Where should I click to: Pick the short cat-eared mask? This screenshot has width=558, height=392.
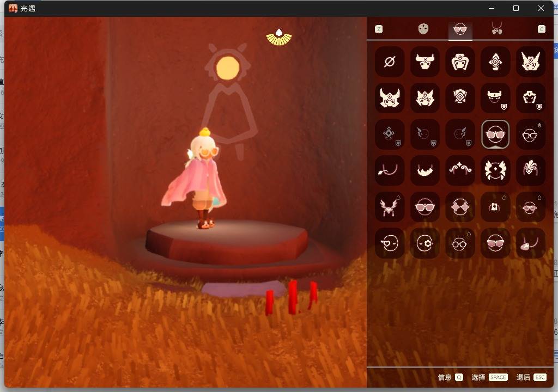click(425, 98)
